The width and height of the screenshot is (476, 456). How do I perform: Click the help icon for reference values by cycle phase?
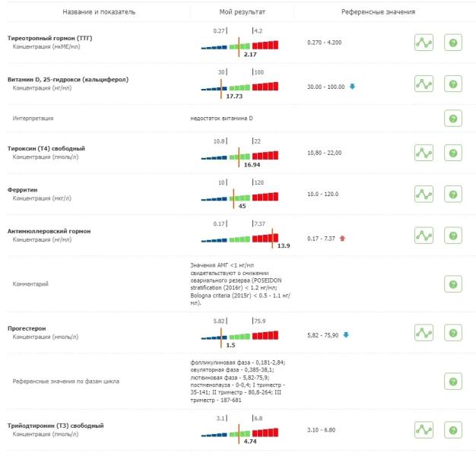point(453,382)
